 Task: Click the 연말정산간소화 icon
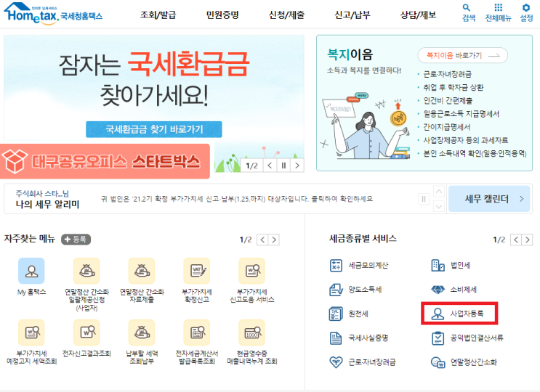438,362
